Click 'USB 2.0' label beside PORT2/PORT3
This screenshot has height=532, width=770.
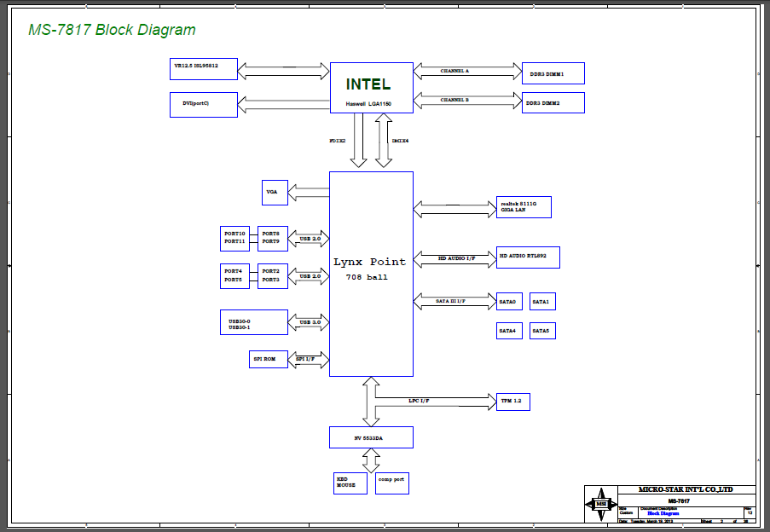pyautogui.click(x=310, y=277)
